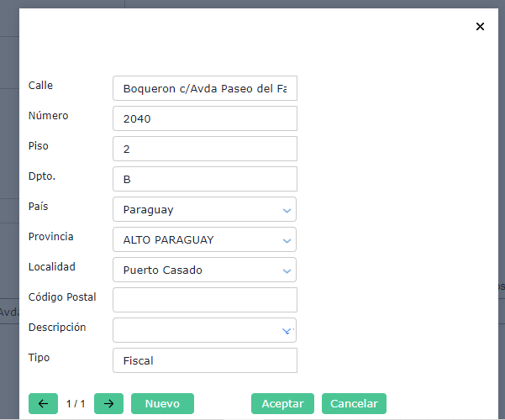Screen dimensions: 505x420
Task: Focus the Calle text field
Action: [204, 88]
